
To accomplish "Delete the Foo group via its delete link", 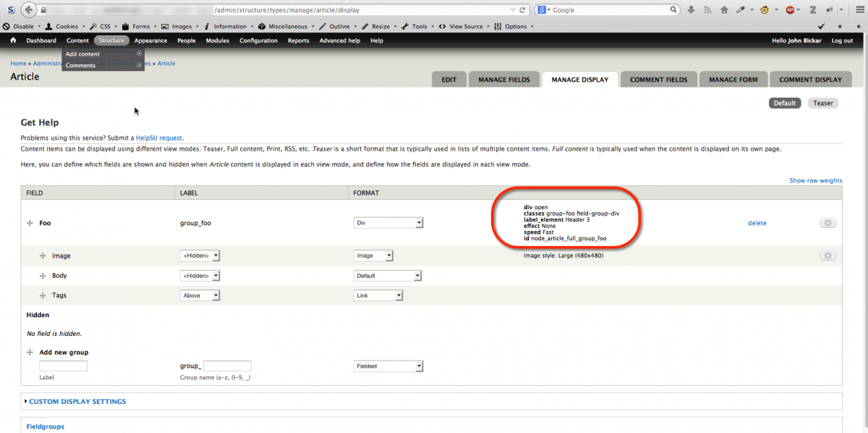I will [757, 222].
